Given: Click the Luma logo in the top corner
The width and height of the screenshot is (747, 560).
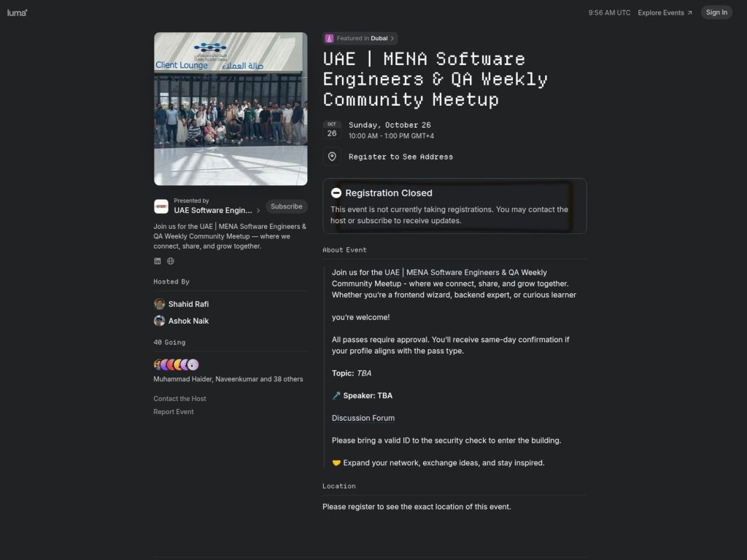Looking at the screenshot, I should pos(16,12).
